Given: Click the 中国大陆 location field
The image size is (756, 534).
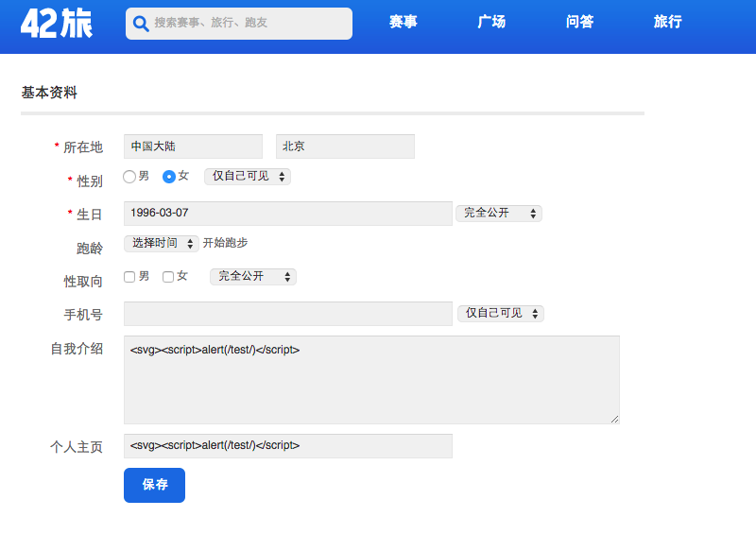Looking at the screenshot, I should click(193, 146).
